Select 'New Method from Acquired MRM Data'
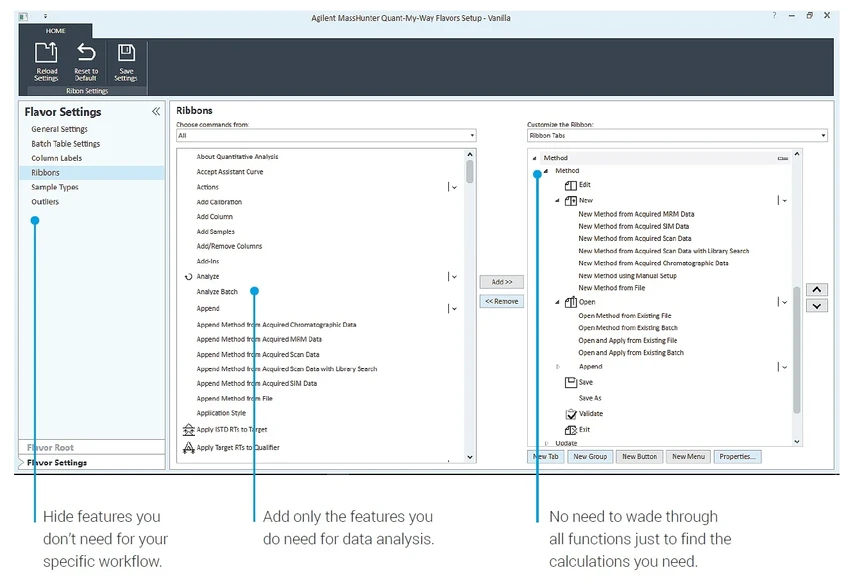 [636, 214]
